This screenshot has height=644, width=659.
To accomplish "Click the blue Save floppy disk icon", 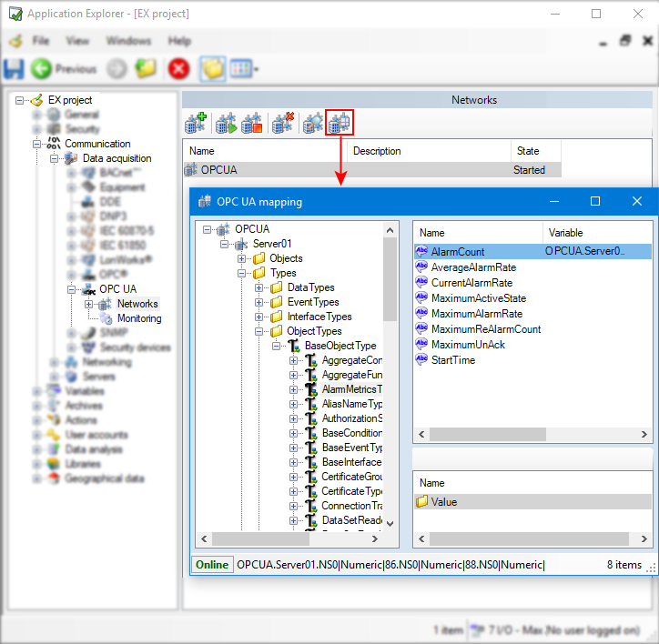I will 15,68.
